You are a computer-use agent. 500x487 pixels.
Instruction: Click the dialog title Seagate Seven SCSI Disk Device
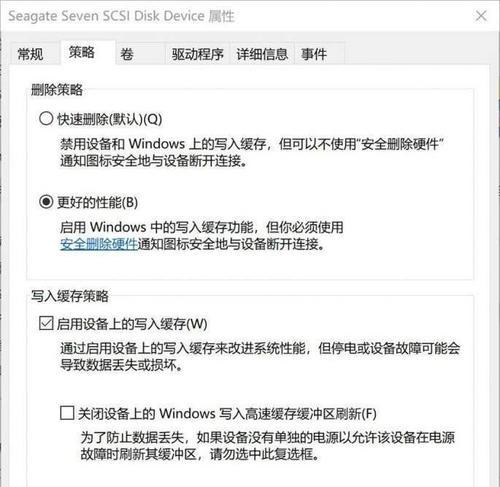pyautogui.click(x=106, y=16)
